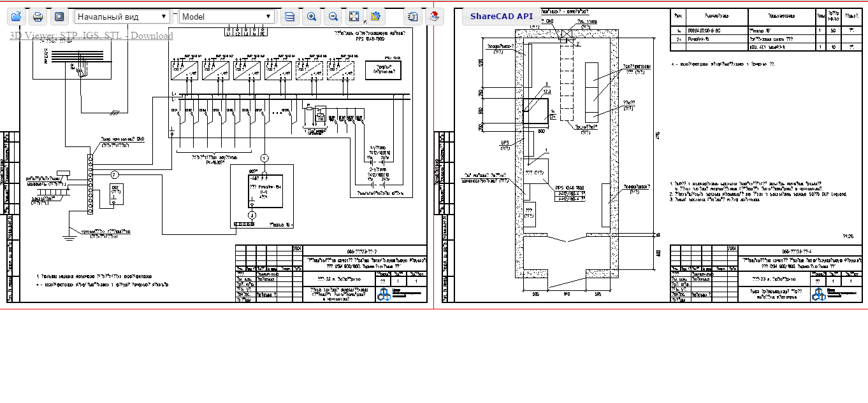Click the red 3D viewer icon
This screenshot has height=403, width=868.
[x=435, y=17]
